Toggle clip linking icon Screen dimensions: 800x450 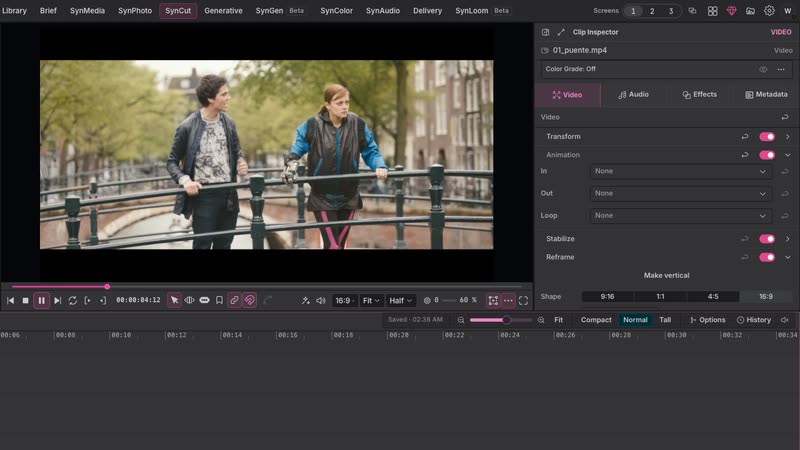[x=234, y=301]
